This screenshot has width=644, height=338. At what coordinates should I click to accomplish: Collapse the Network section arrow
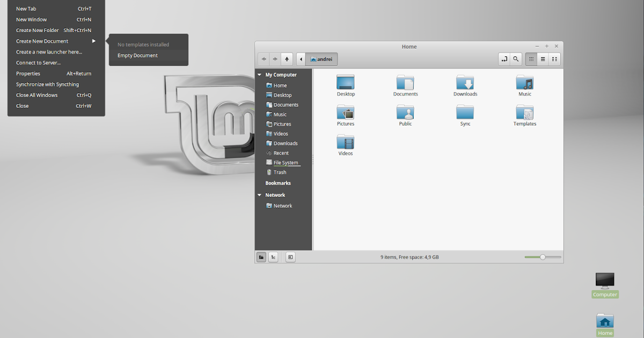pyautogui.click(x=260, y=195)
